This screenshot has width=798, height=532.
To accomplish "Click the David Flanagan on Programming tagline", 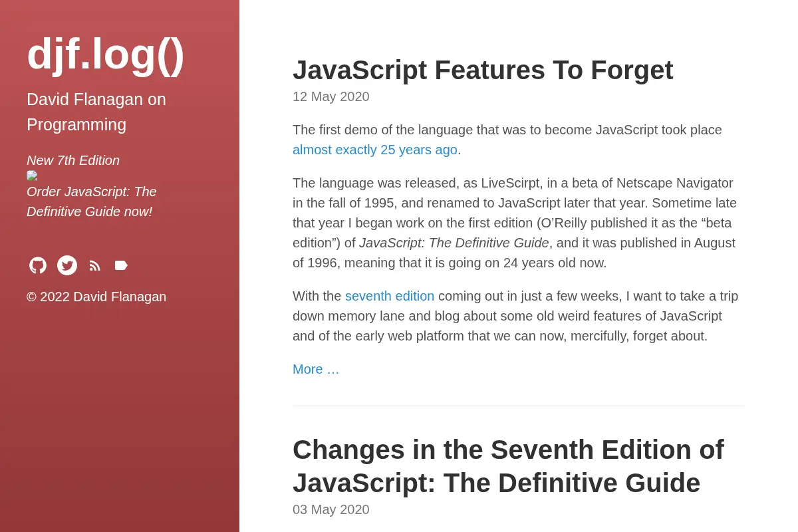I will [96, 112].
